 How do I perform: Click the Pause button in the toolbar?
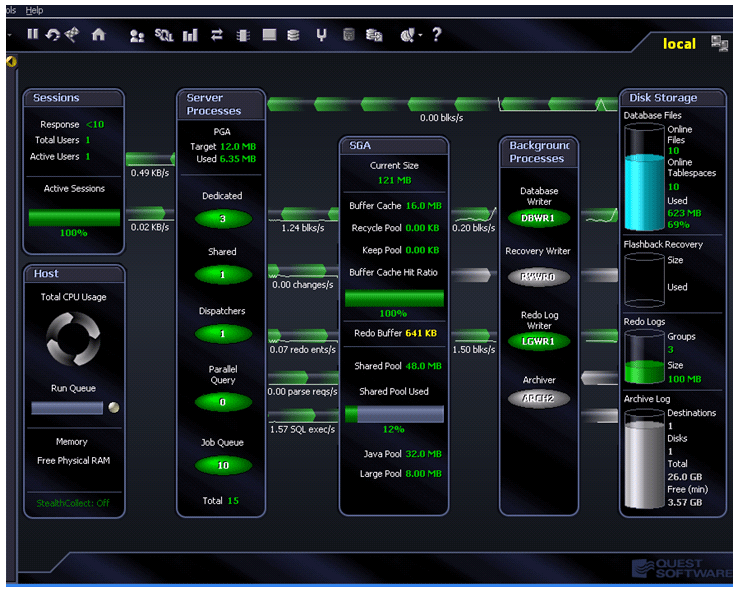(32, 35)
